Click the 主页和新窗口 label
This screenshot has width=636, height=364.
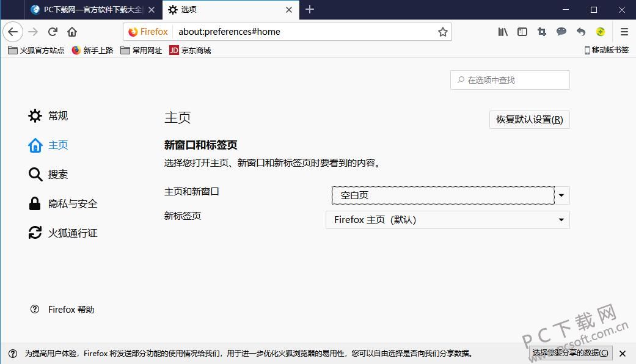click(191, 191)
